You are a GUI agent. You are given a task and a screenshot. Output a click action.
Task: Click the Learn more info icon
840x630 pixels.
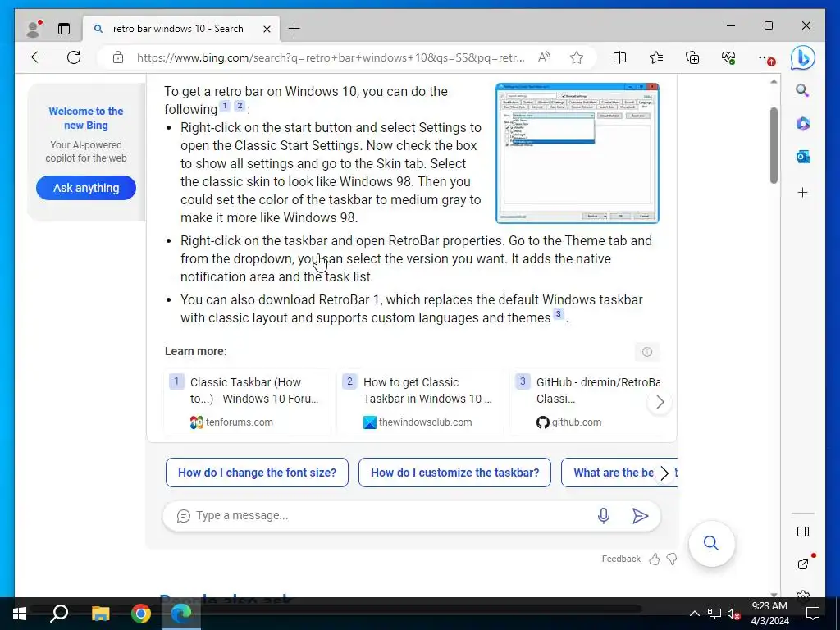click(x=647, y=352)
